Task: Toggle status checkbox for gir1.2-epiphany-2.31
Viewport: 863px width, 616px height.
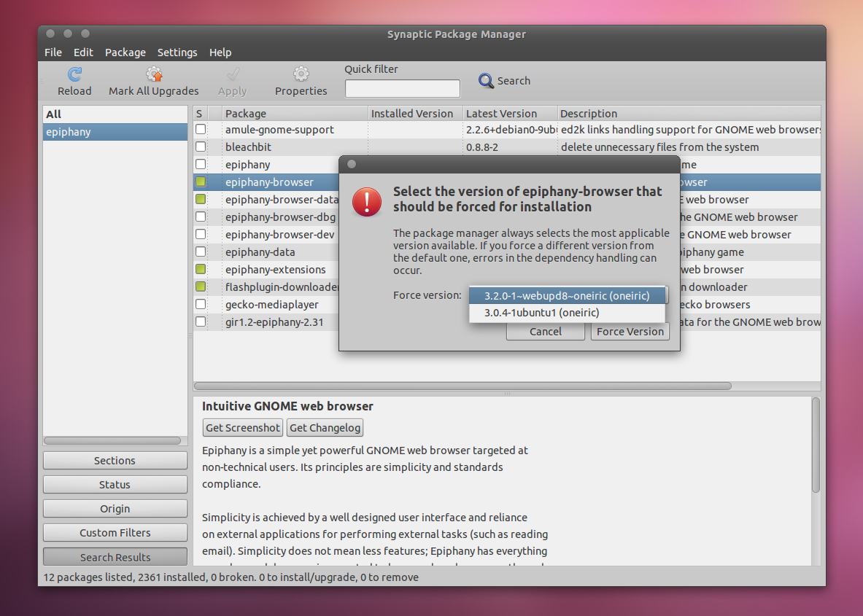Action: point(201,321)
